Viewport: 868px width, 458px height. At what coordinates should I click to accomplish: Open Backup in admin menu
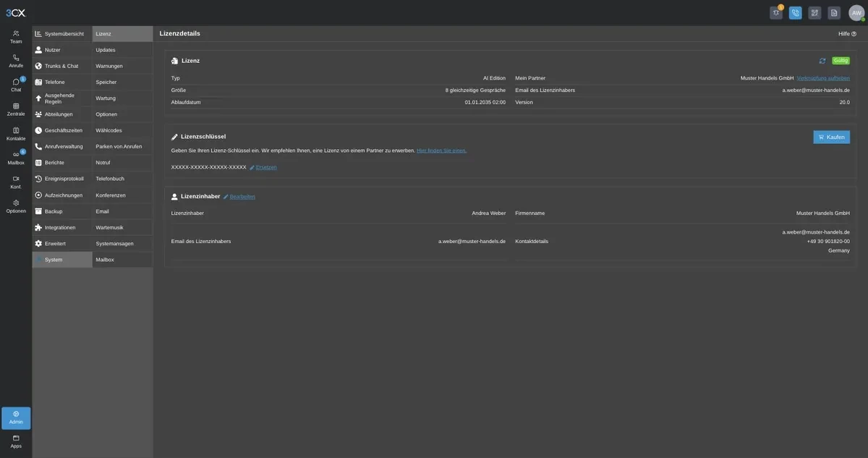62,211
